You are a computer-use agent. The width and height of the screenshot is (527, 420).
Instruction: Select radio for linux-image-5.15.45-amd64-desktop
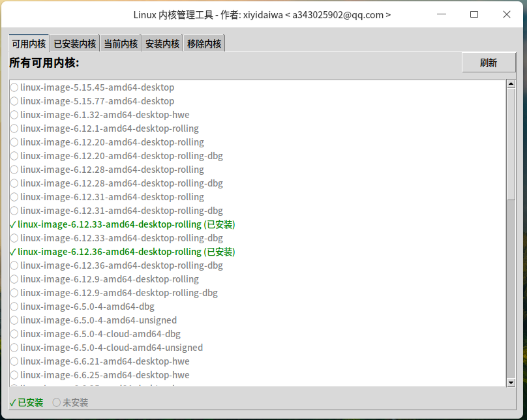click(x=14, y=87)
